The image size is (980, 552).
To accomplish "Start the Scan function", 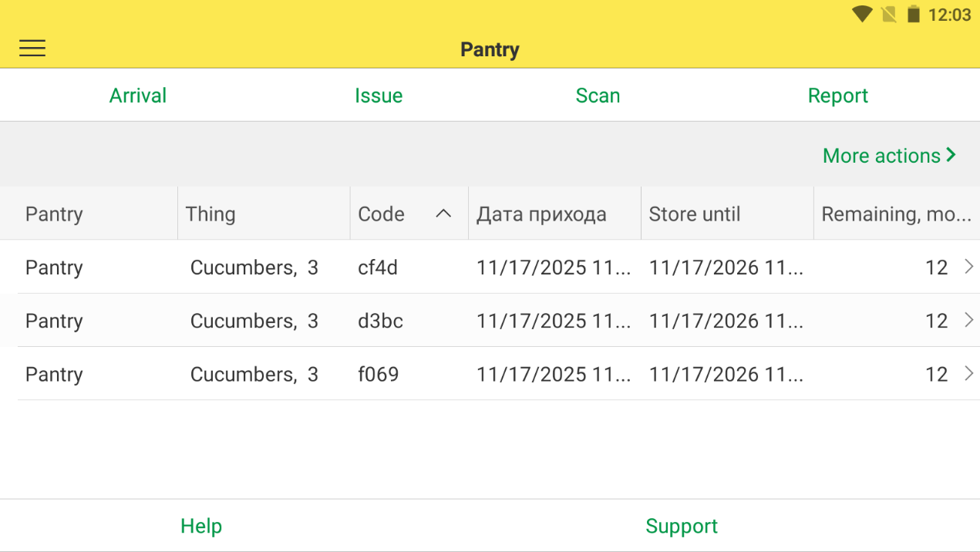I will [x=598, y=96].
